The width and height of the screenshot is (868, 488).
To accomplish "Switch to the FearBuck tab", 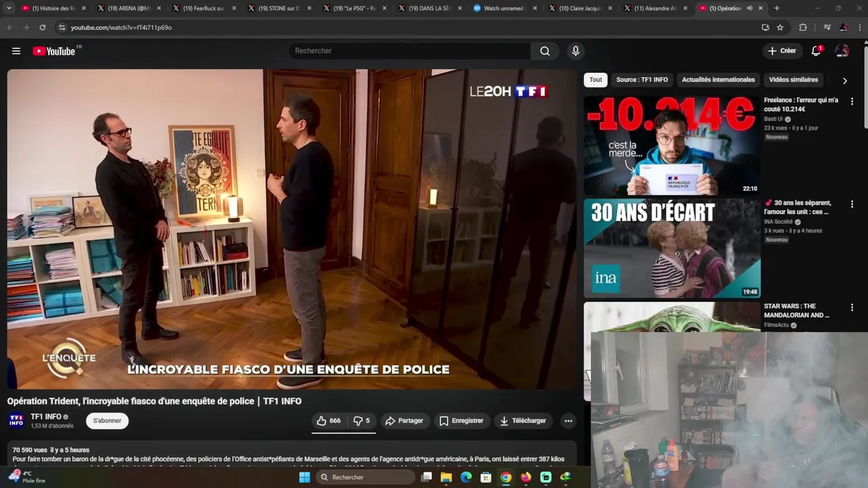I will point(203,8).
